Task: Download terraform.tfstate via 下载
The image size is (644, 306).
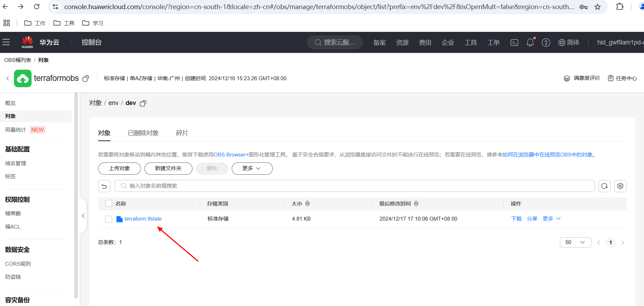Action: click(516, 218)
